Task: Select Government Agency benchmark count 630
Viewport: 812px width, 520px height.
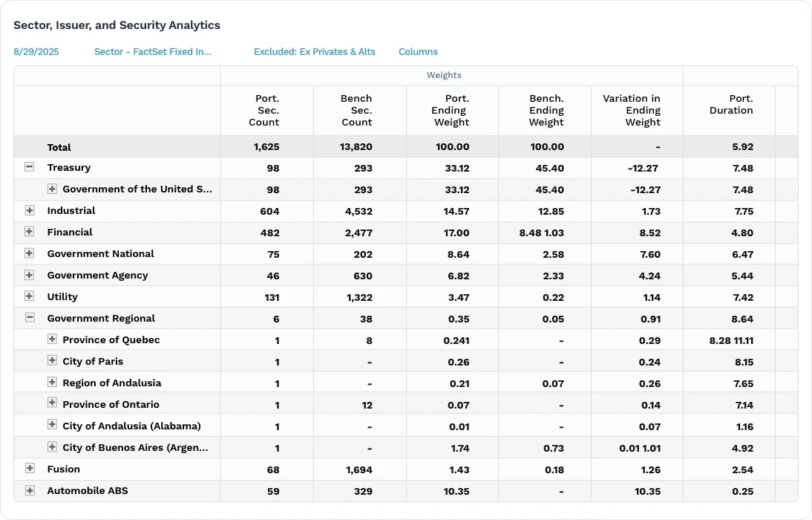Action: tap(362, 276)
